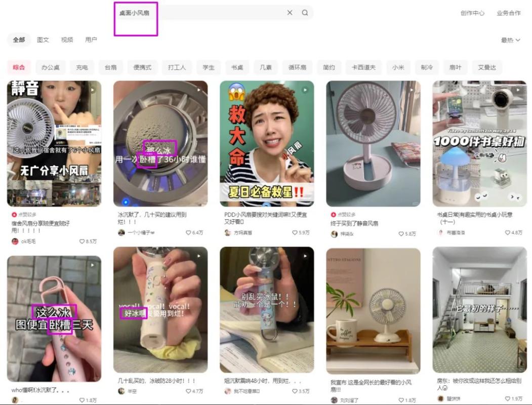The width and height of the screenshot is (532, 405).
Task: Play video icon on 救大命 card
Action: pos(305,90)
